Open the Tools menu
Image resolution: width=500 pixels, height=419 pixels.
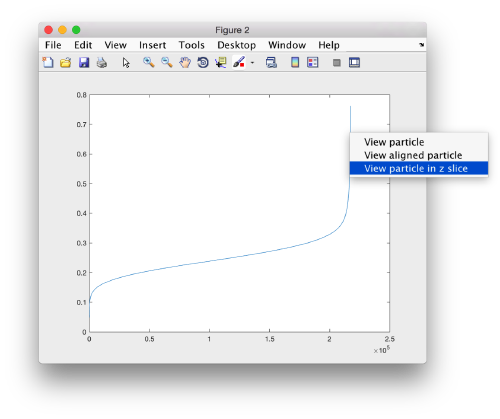pyautogui.click(x=191, y=45)
